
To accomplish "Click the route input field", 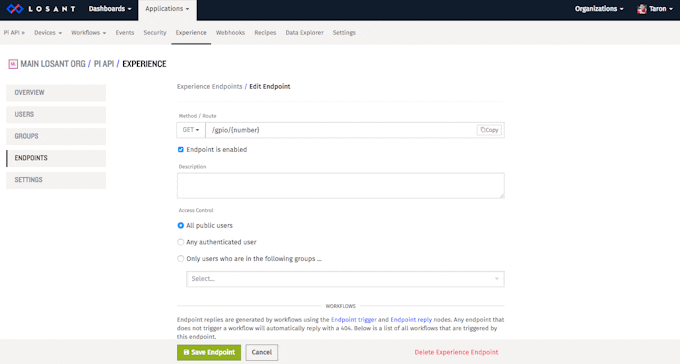I will tap(341, 130).
